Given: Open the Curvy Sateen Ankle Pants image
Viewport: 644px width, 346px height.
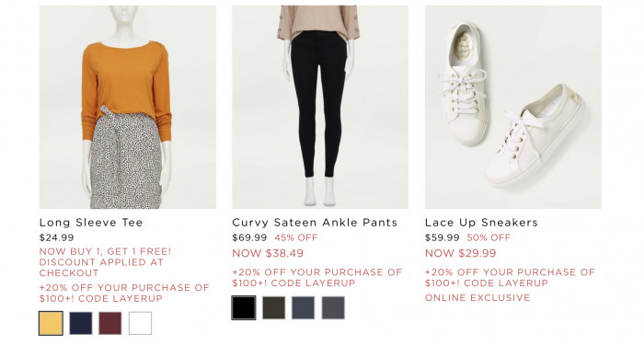Looking at the screenshot, I should 320,107.
